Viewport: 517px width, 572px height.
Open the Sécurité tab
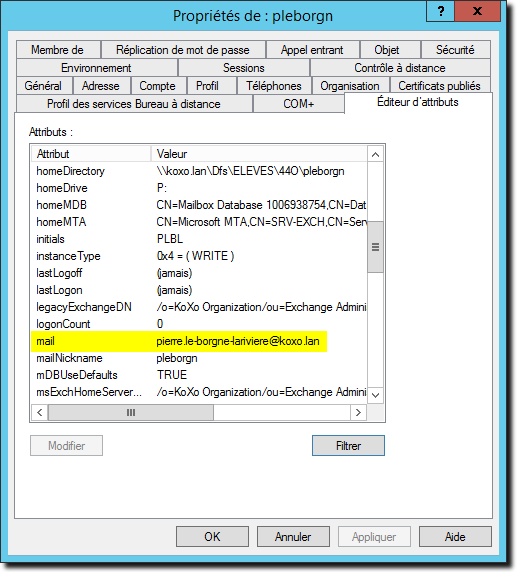(x=455, y=50)
